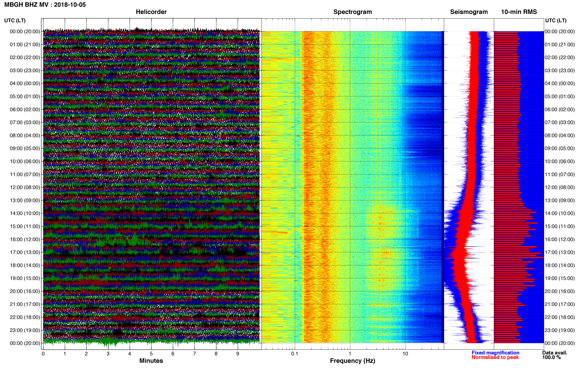
Task: Click tick label '5' on the Minutes axis
Action: tap(151, 354)
